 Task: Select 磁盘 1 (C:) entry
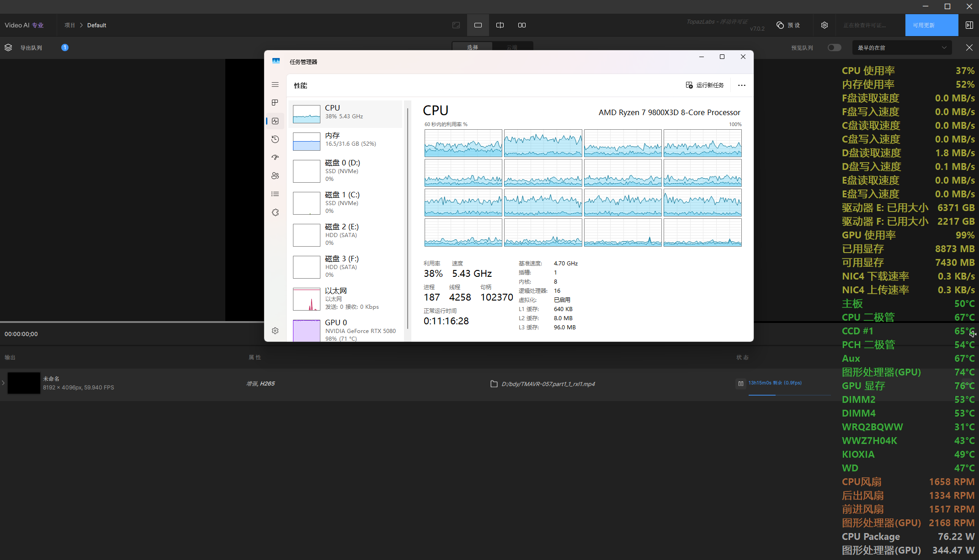pyautogui.click(x=346, y=203)
